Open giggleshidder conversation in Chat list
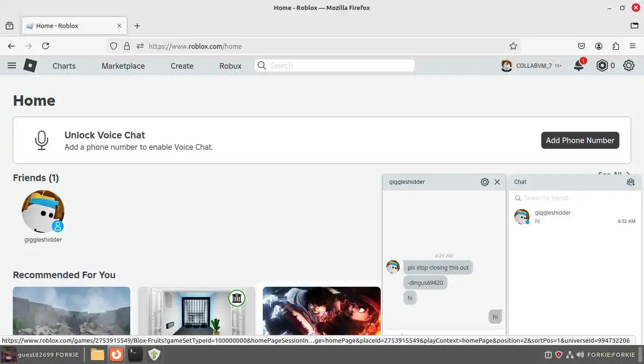Viewport: 644px width, 364px height. coord(575,217)
